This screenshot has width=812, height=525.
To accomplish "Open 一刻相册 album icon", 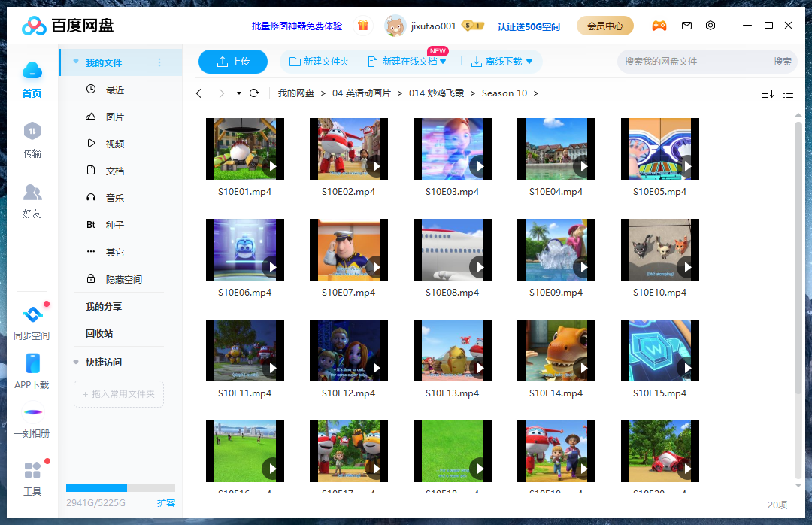I will (x=32, y=412).
